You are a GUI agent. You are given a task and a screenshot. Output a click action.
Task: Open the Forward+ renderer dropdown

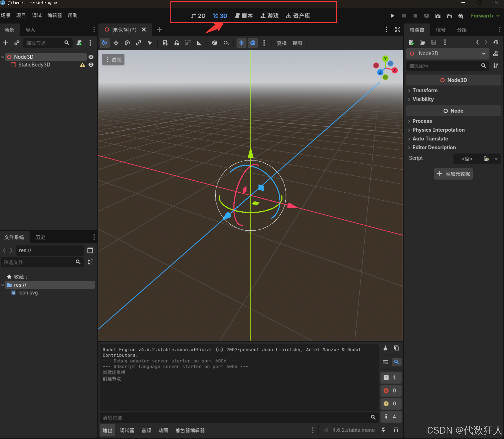click(485, 16)
